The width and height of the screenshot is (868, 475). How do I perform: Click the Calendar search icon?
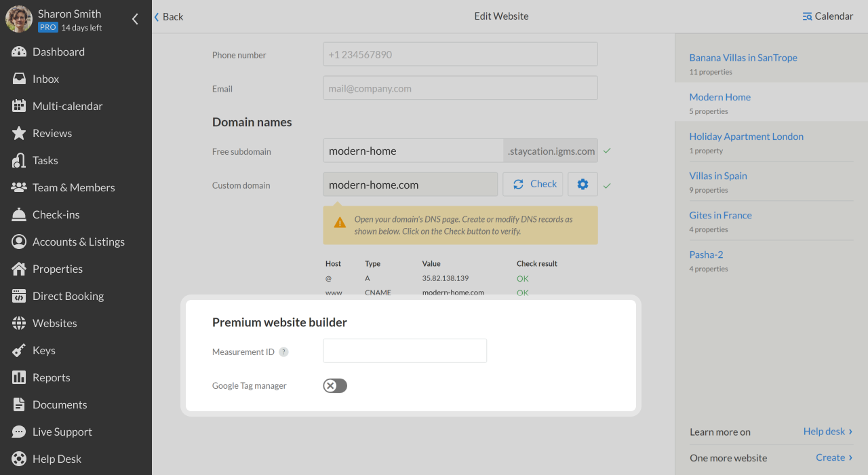807,16
